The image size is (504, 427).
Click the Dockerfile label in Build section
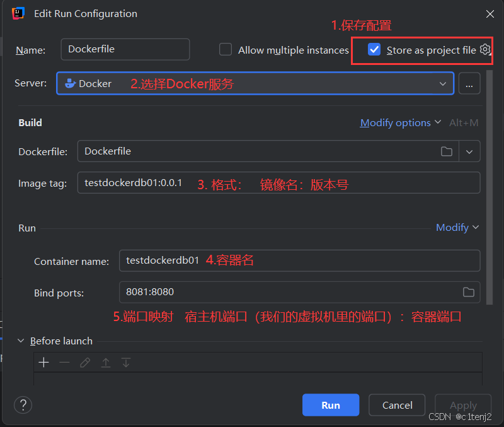click(43, 151)
